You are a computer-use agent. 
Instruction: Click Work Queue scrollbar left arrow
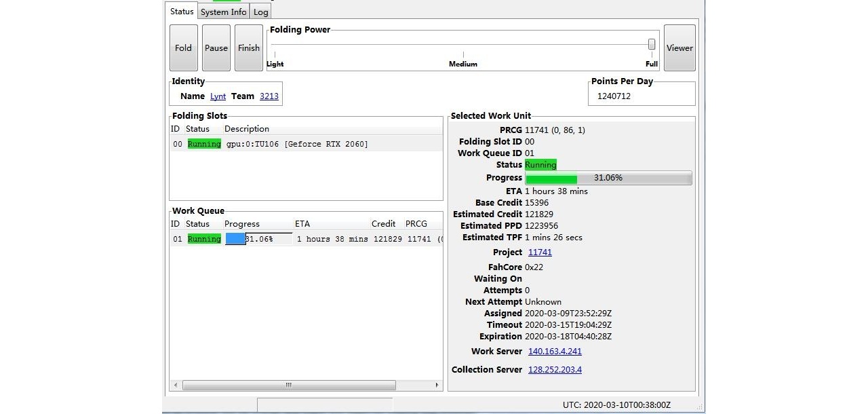click(176, 385)
